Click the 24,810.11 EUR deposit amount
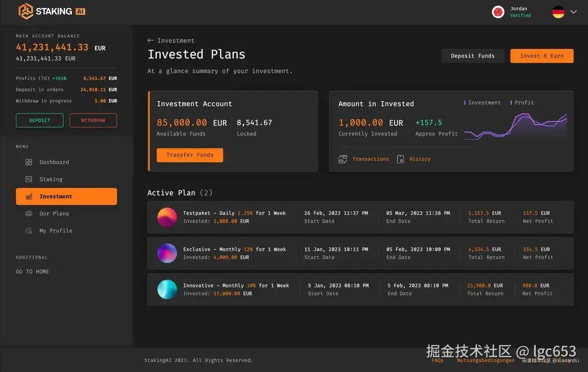This screenshot has height=372, width=588. click(99, 89)
